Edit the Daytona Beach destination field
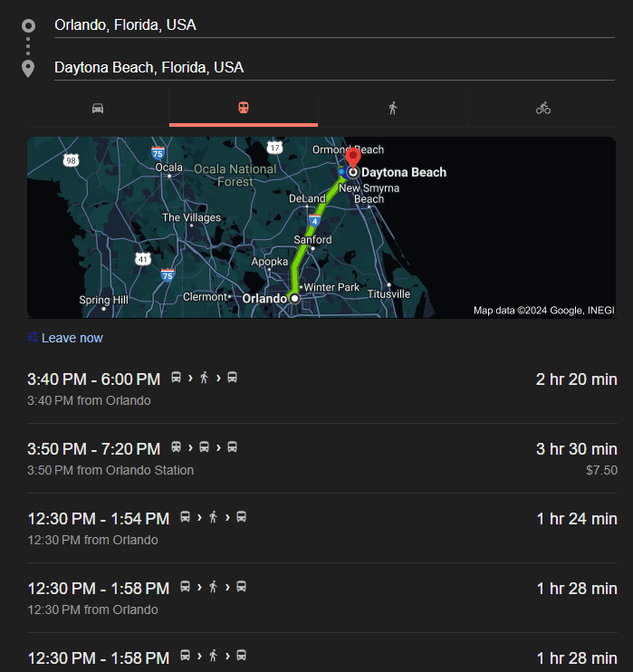This screenshot has width=633, height=672. coord(333,68)
